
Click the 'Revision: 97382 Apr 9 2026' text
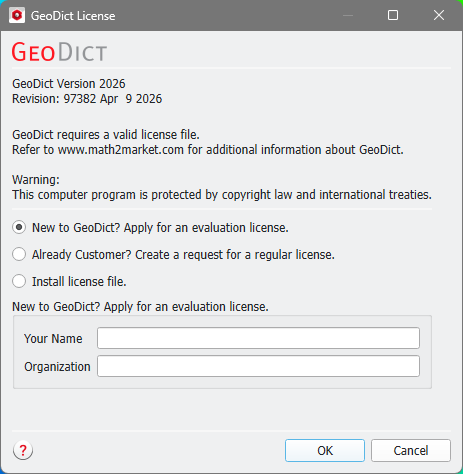[87, 99]
